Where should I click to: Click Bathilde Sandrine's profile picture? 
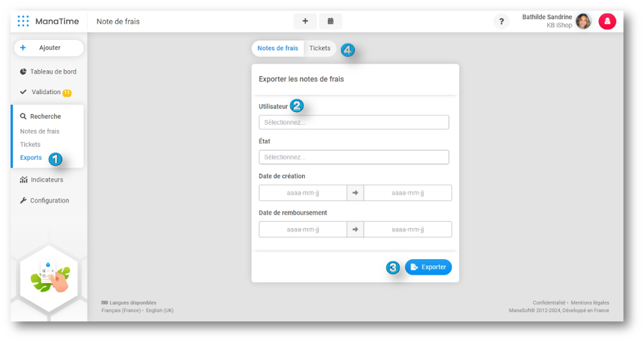tap(583, 22)
